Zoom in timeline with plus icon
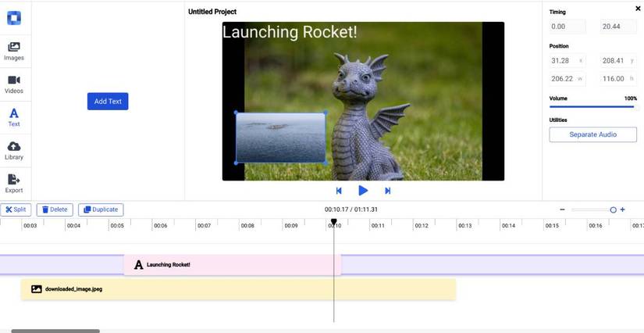Viewport: 644px width, 333px height. click(x=623, y=209)
